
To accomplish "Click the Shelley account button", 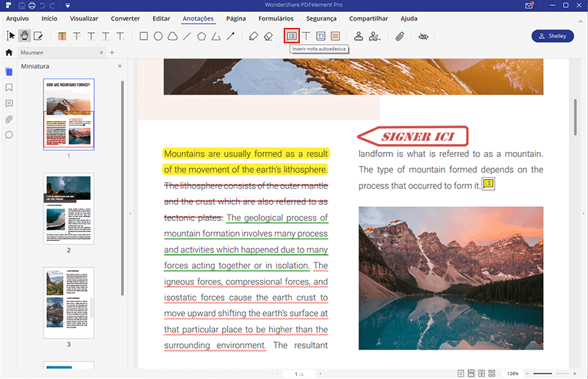I will pyautogui.click(x=552, y=35).
